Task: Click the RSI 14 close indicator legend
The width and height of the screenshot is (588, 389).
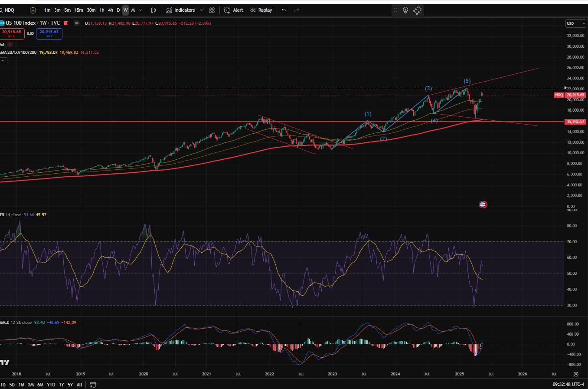Action: point(10,214)
